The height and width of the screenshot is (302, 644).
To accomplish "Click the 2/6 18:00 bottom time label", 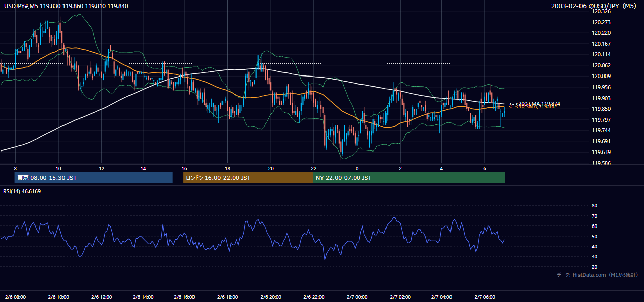I will [227, 297].
